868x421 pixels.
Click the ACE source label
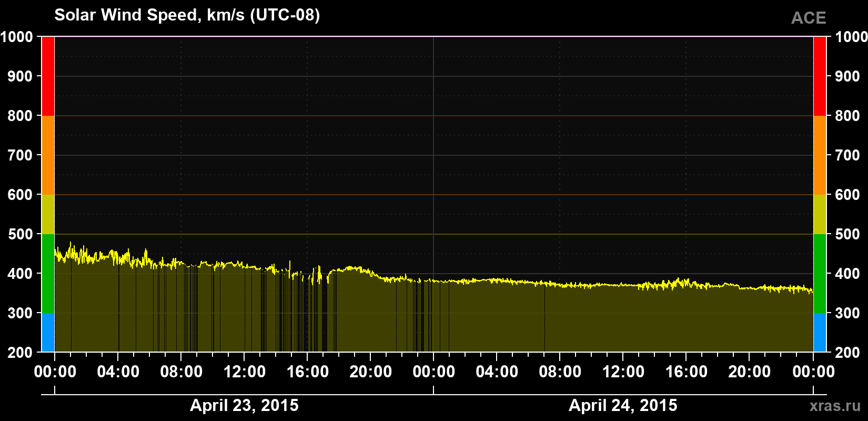[x=809, y=18]
